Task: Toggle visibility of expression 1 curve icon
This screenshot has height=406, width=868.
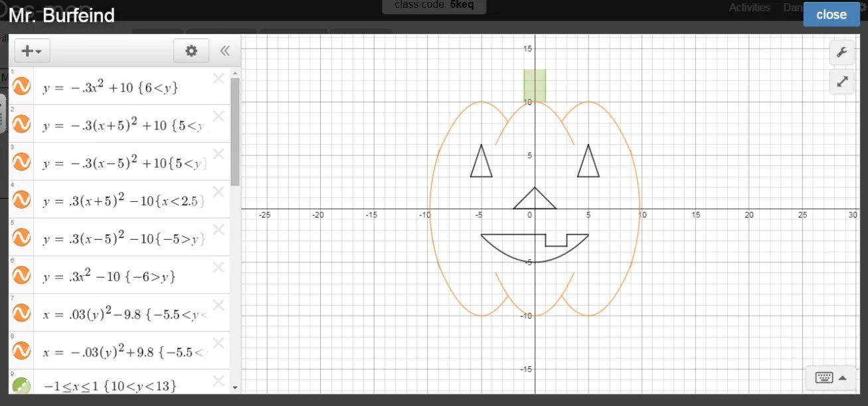Action: pyautogui.click(x=21, y=86)
